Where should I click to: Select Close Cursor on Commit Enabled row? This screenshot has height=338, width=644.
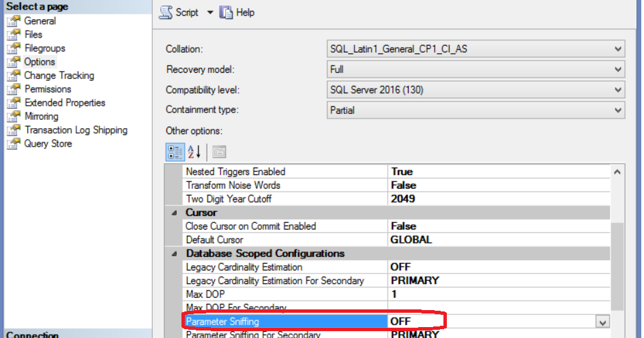pyautogui.click(x=396, y=226)
